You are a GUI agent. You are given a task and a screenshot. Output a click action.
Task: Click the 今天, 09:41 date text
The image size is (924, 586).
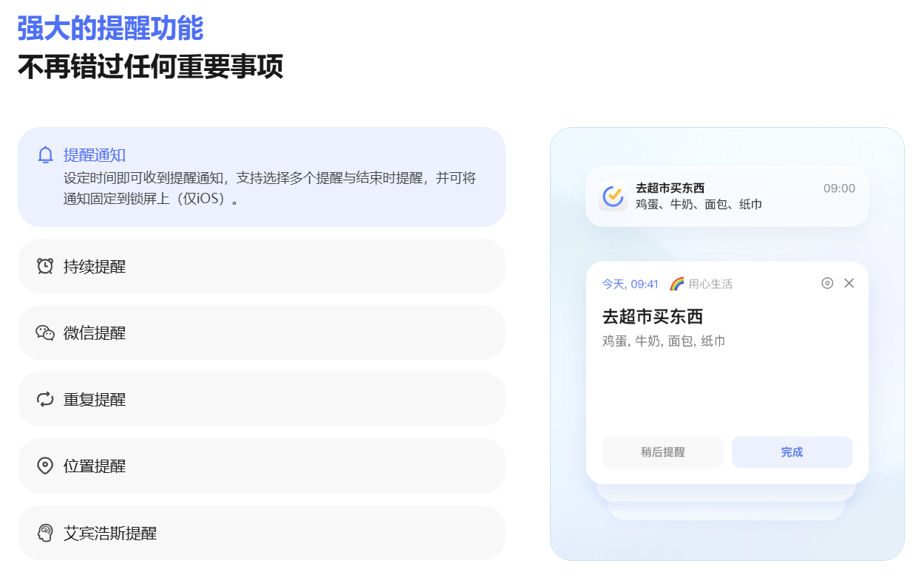(x=630, y=284)
